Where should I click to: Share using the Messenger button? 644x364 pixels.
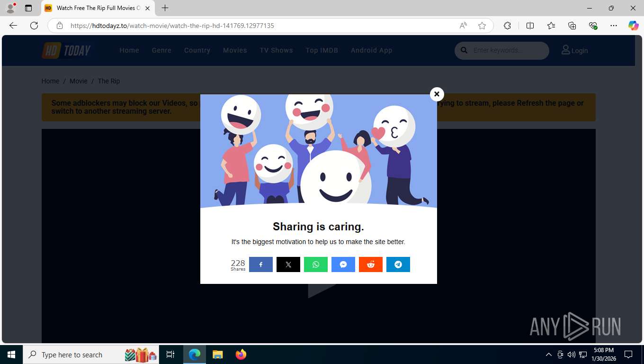(x=343, y=264)
